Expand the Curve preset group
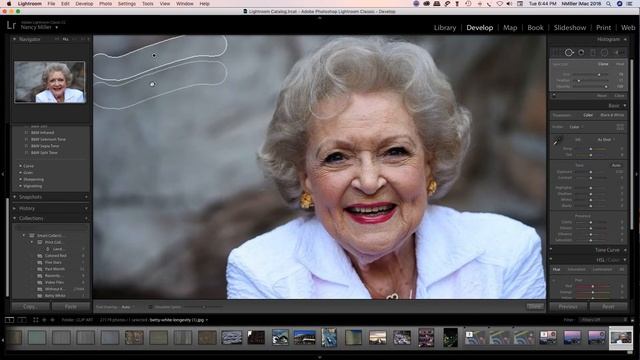 point(20,166)
